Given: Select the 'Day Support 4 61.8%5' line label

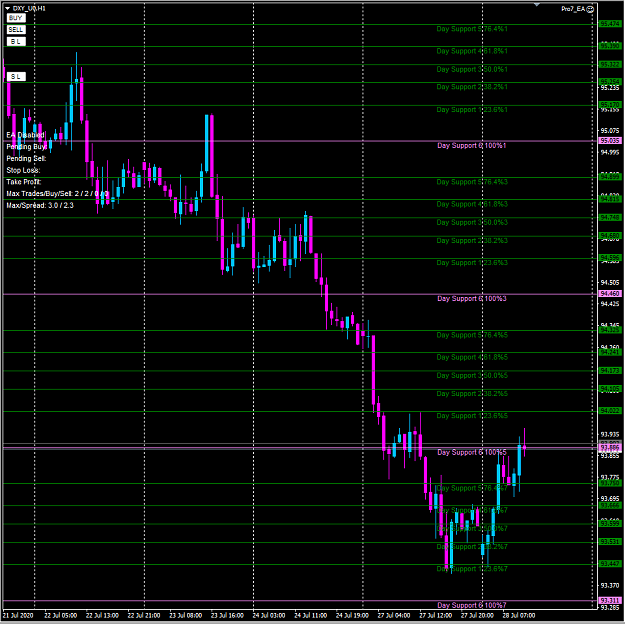Looking at the screenshot, I should point(472,358).
